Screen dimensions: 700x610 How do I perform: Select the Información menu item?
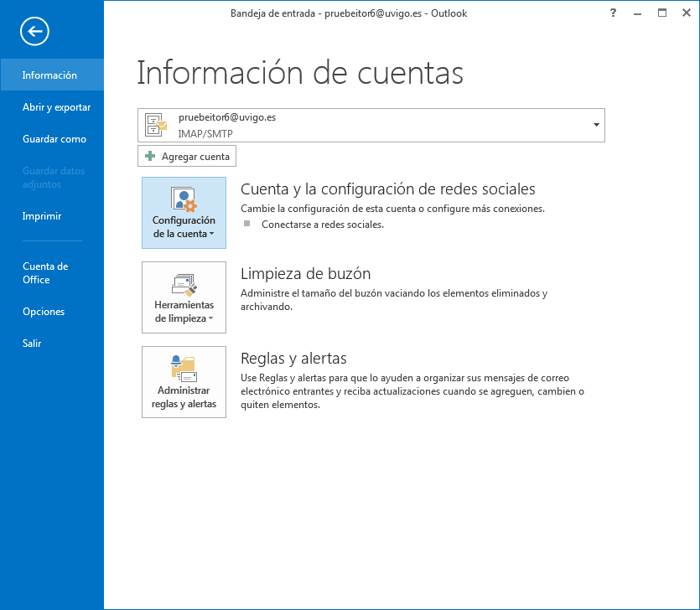pos(49,75)
